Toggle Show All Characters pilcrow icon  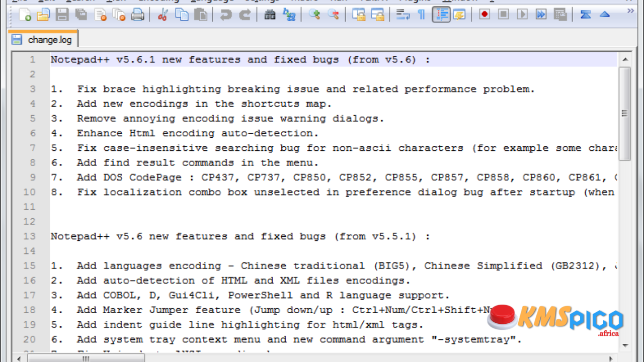pos(422,15)
